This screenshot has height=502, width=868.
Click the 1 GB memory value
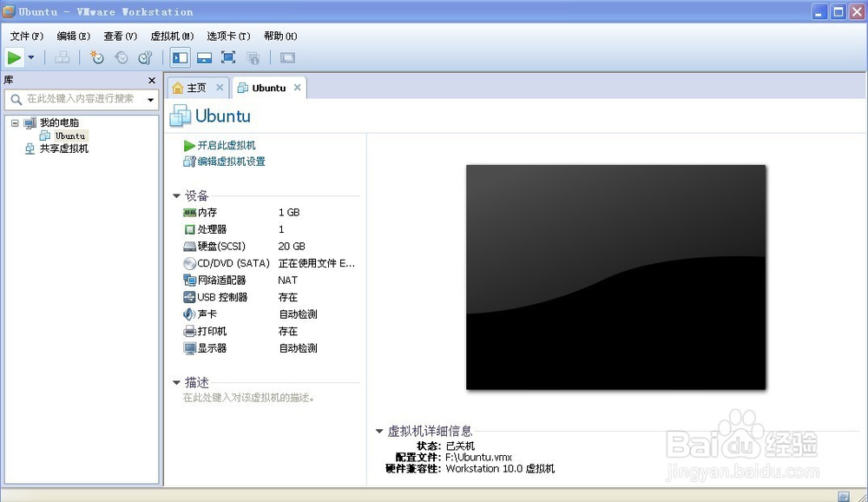(289, 213)
